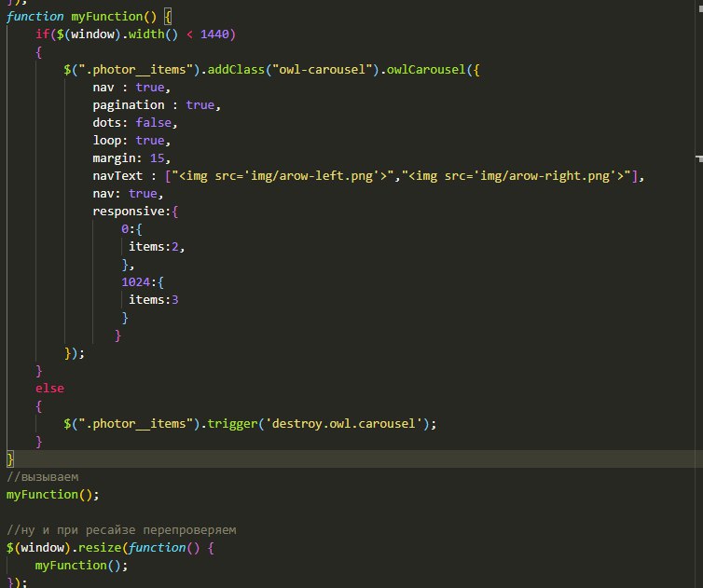The width and height of the screenshot is (703, 588).
Task: Click the '.owlCarousel({' method call
Action: coord(430,70)
